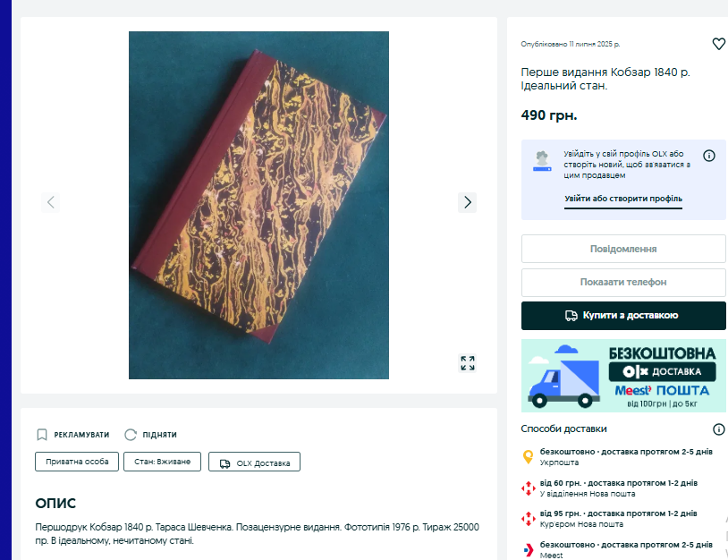Click truck icon on Купити з доставкою
This screenshot has height=560, width=728.
coord(571,316)
